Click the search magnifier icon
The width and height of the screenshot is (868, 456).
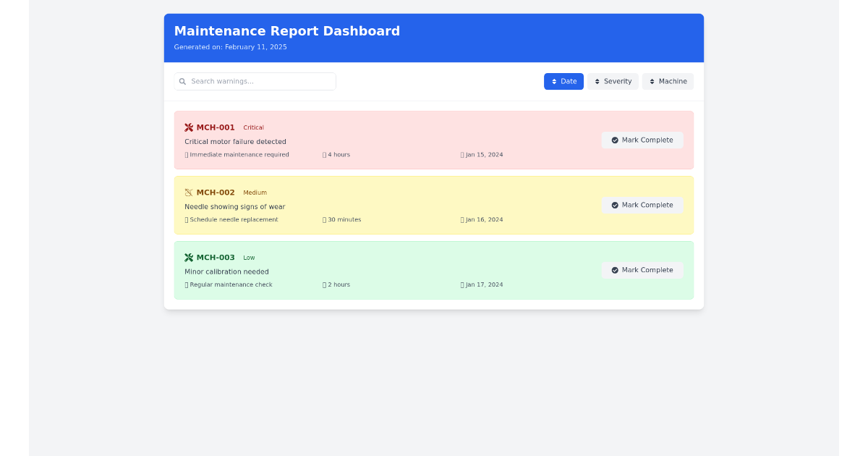182,81
